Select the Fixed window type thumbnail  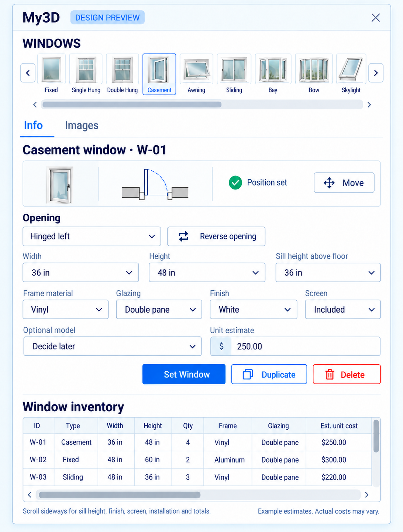[51, 74]
